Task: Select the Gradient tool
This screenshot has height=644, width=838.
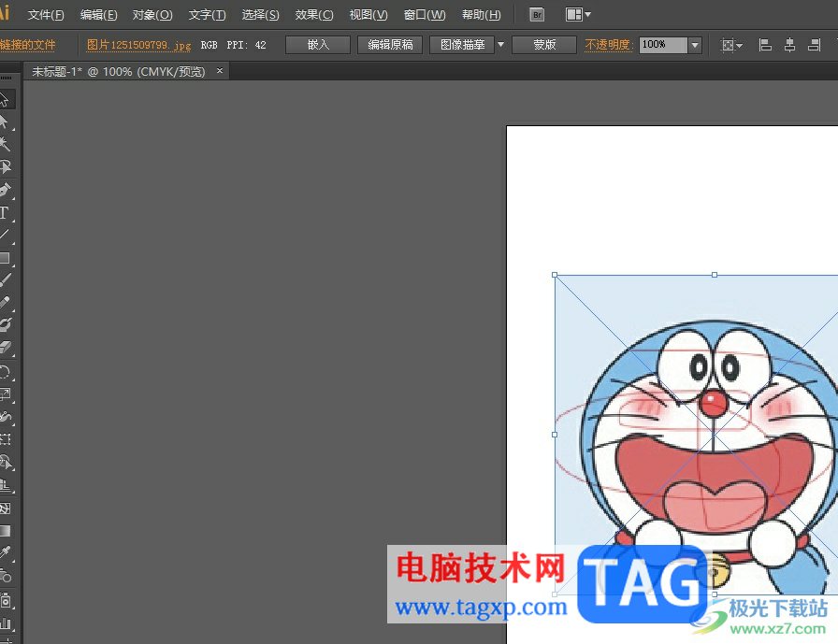Action: pos(5,530)
